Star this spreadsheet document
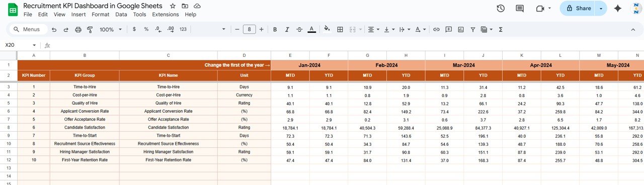This screenshot has width=644, height=185. [173, 6]
